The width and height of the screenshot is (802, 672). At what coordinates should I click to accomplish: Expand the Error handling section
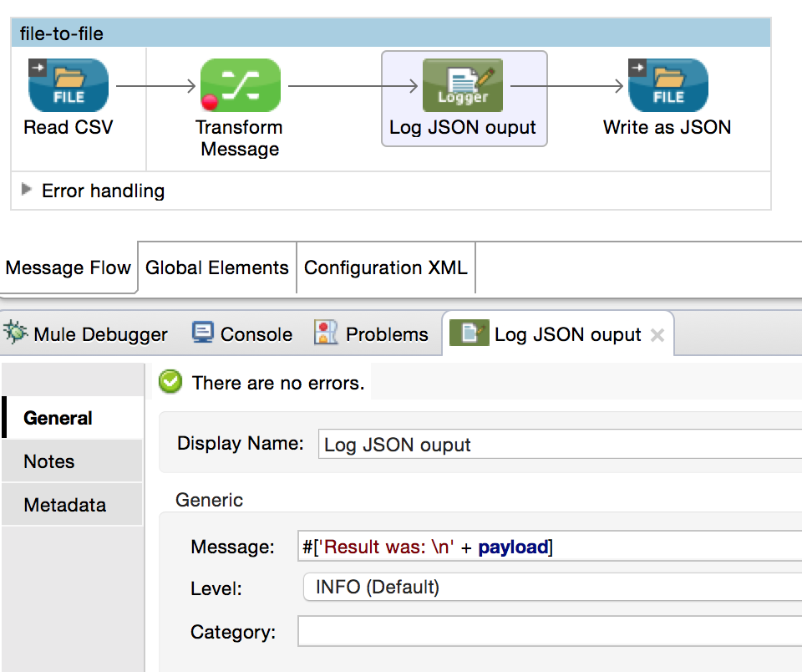point(27,191)
